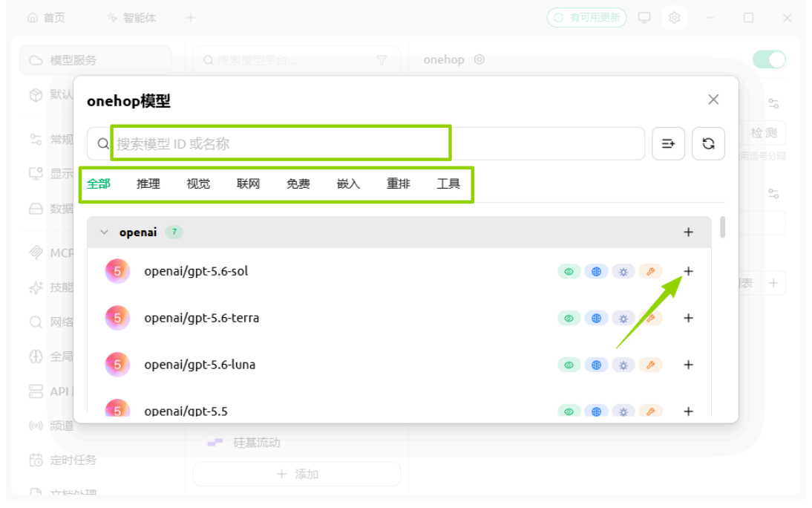The width and height of the screenshot is (812, 508).
Task: Select the 工具 filter tab
Action: (x=448, y=183)
